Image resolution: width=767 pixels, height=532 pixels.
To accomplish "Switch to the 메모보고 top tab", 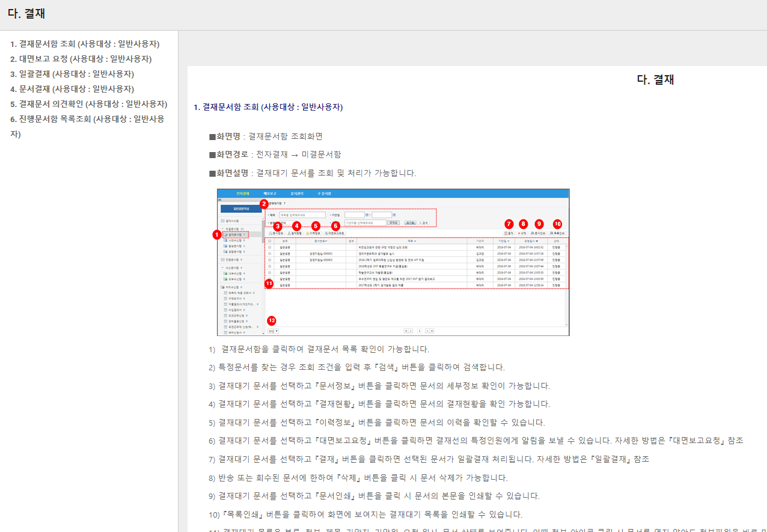I will coord(270,194).
